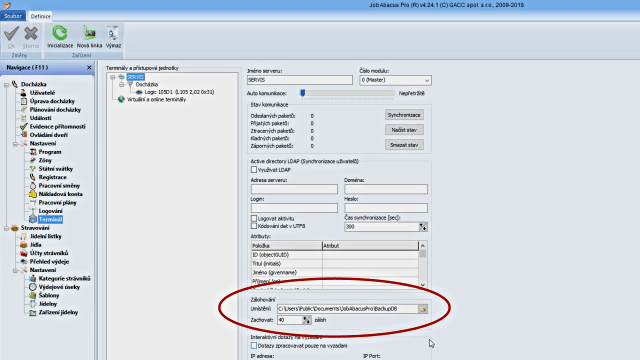Select the Titul (initials) attribute row
Image resolution: width=640 pixels, height=360 pixels.
coord(335,264)
